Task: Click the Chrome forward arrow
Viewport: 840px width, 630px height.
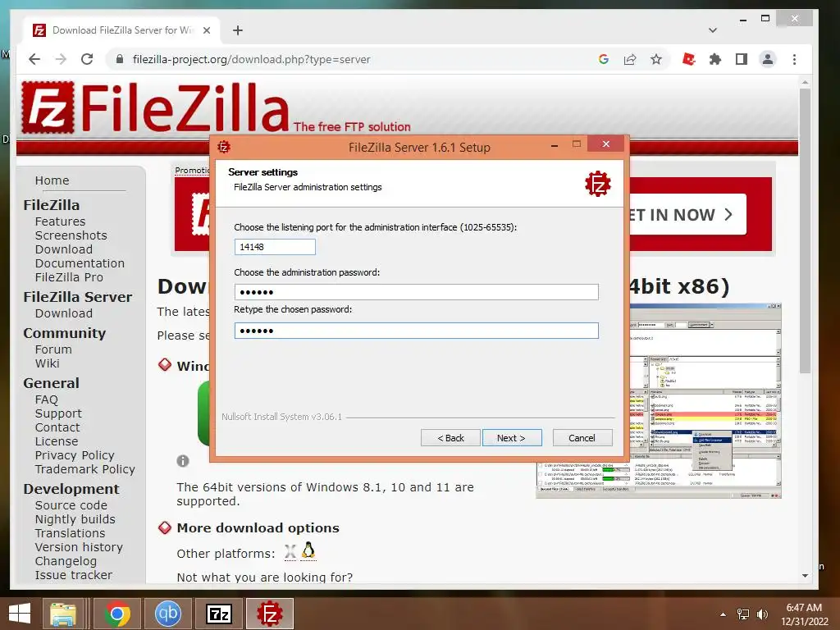Action: click(61, 59)
